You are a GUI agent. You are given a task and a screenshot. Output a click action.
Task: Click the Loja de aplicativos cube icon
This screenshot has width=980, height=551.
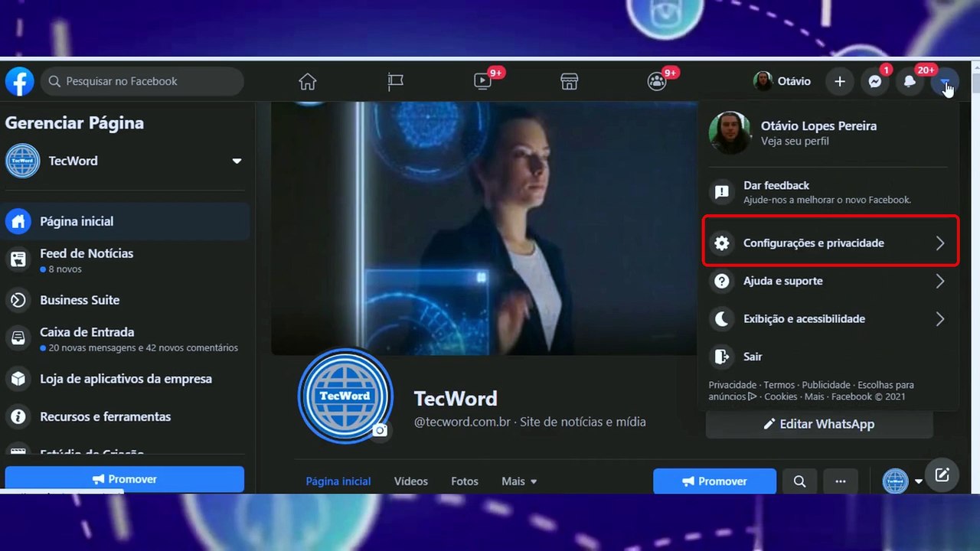click(18, 379)
